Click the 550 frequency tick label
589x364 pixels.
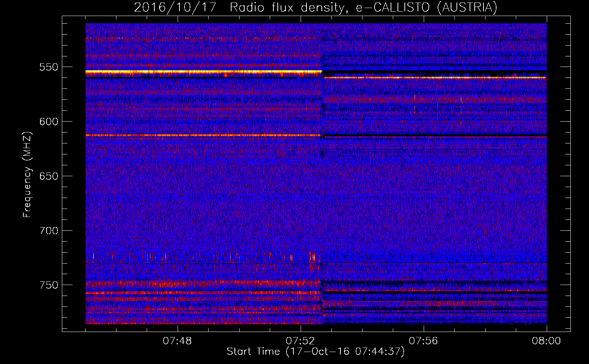click(x=49, y=67)
